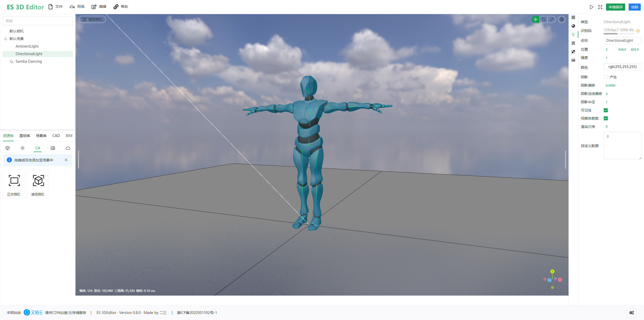This screenshot has height=320, width=644.
Task: Select the scale gizmo tool
Action: point(551,19)
